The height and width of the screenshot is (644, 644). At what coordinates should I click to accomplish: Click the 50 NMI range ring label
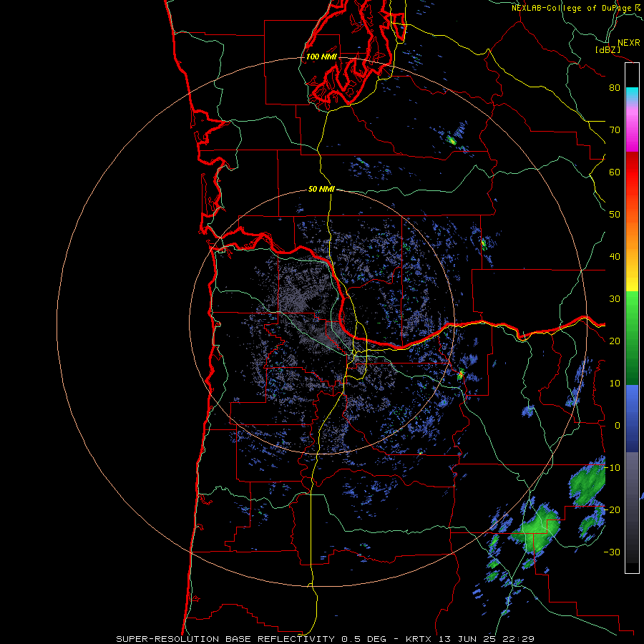pos(321,189)
